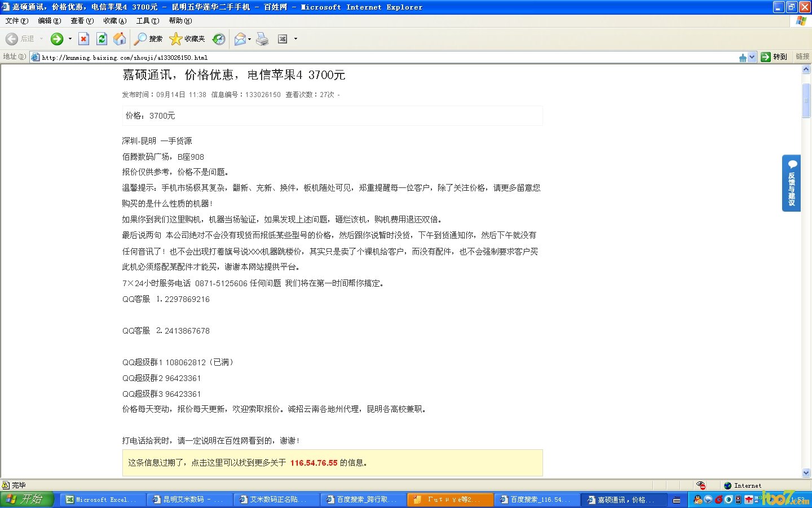Click the Internet zone globe in status bar
Image resolution: width=812 pixels, height=508 pixels.
coord(727,485)
